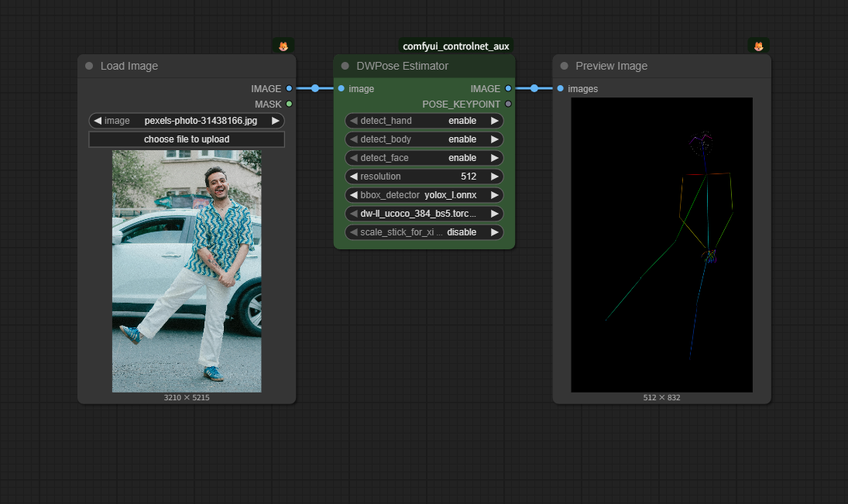Click the MASK output socket

click(289, 104)
